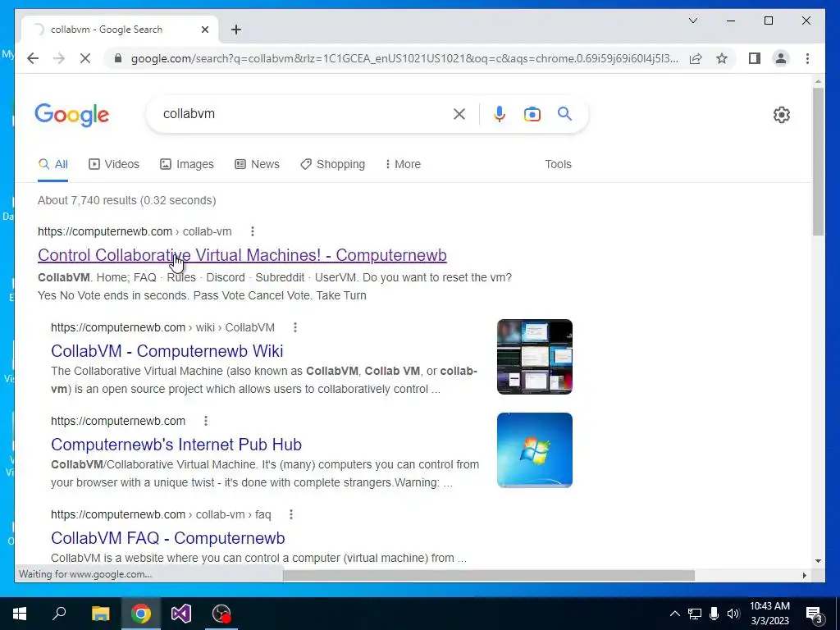Open the tab search chevron in title bar
Screen dimensions: 840x630
(x=692, y=21)
